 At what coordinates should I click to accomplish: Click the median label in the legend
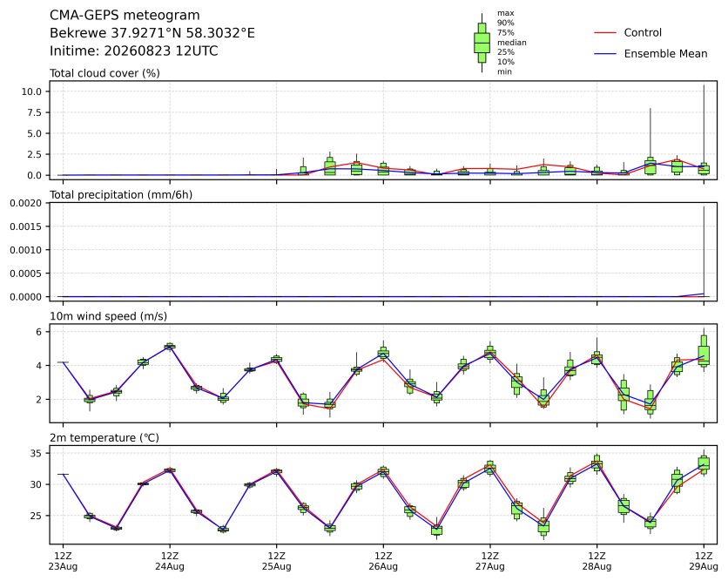(512, 43)
